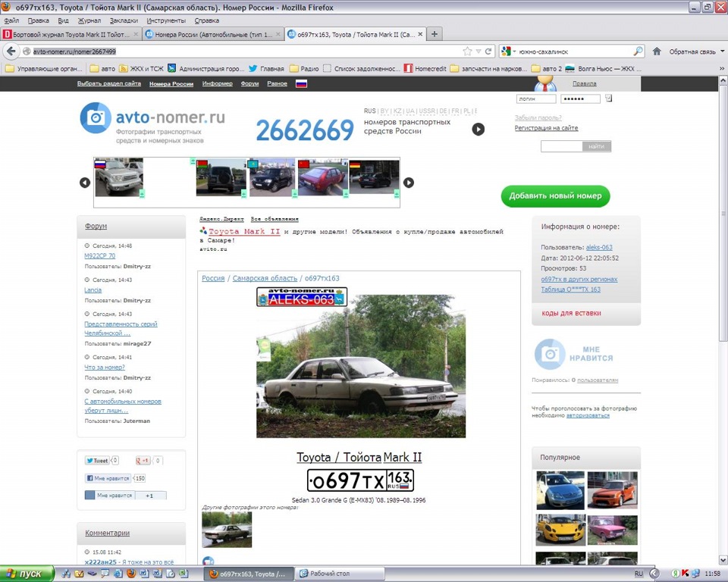The height and width of the screenshot is (582, 728).
Task: Click play arrow next to plate counter
Action: (x=479, y=129)
